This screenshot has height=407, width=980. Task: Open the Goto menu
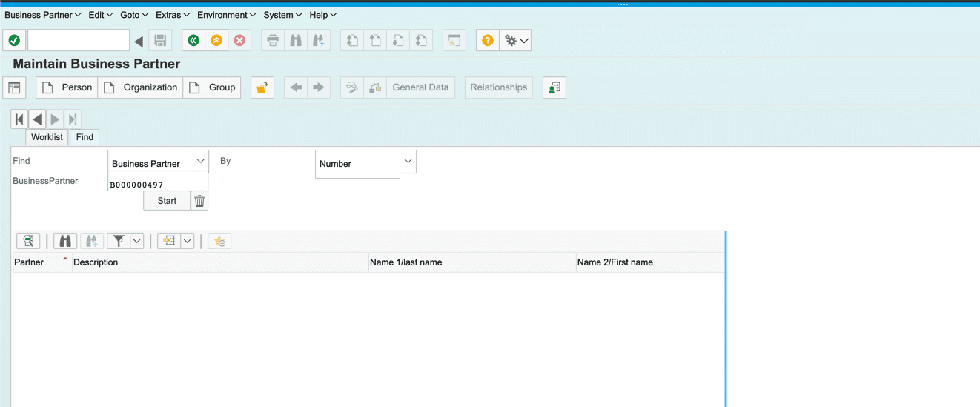pos(134,15)
